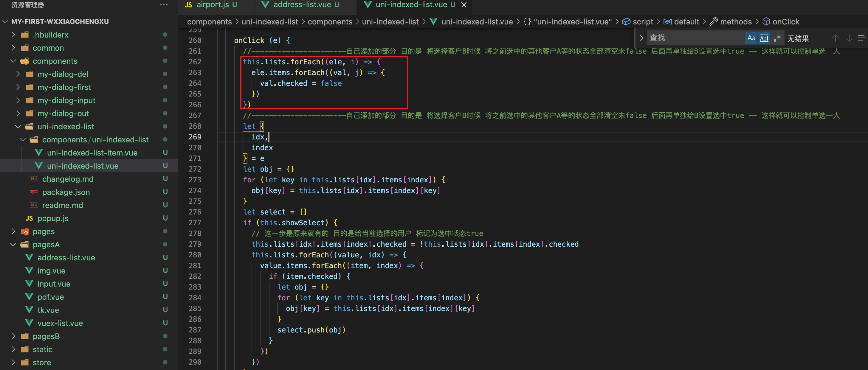Expand the my-dialog-input folder
Screen dimensions: 868x370
coord(66,100)
